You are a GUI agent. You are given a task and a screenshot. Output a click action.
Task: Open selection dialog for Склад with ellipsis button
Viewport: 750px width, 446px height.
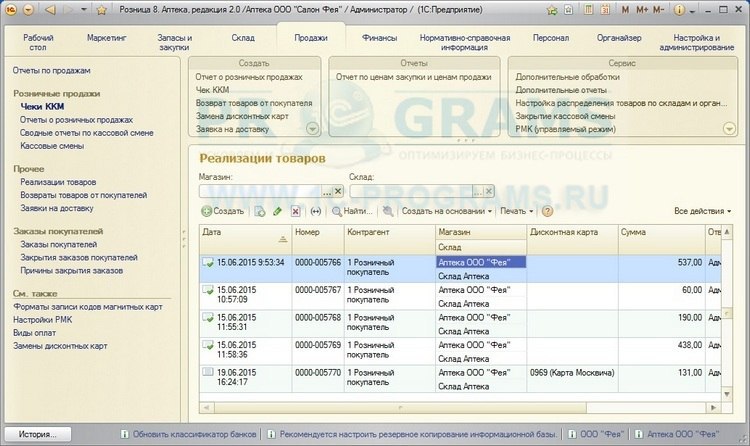point(478,191)
